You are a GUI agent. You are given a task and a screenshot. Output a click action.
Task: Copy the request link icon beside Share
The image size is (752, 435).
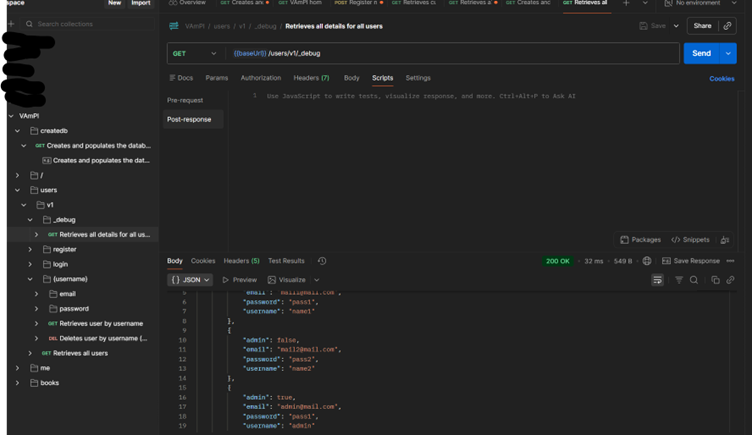[727, 26]
